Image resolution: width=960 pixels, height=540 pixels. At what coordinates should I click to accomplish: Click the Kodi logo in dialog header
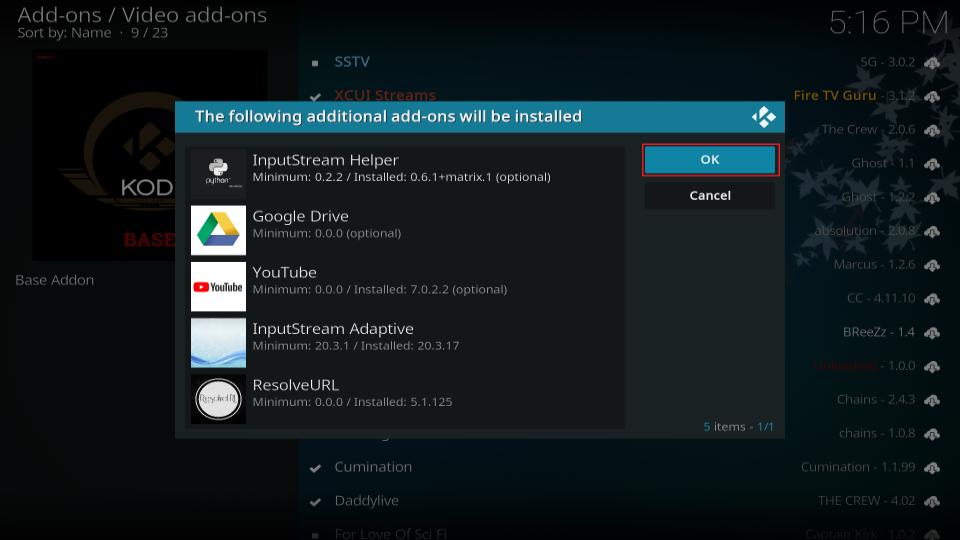[x=763, y=117]
